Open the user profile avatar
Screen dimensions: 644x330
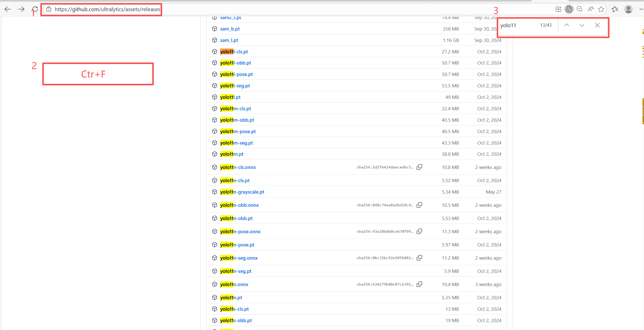click(629, 9)
